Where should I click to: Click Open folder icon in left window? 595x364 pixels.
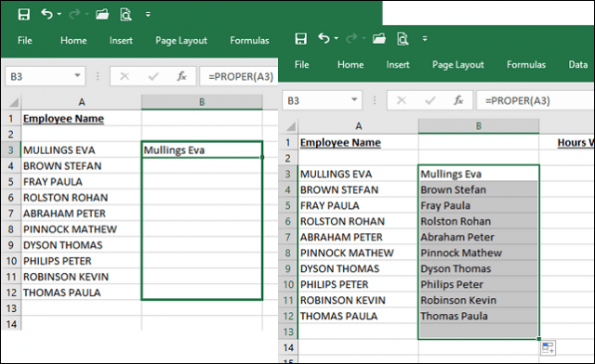pyautogui.click(x=102, y=15)
